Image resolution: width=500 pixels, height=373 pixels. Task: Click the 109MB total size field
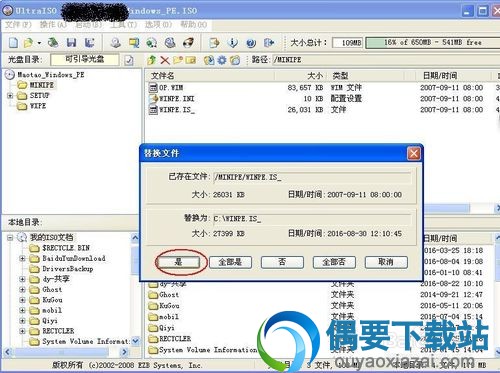[347, 43]
